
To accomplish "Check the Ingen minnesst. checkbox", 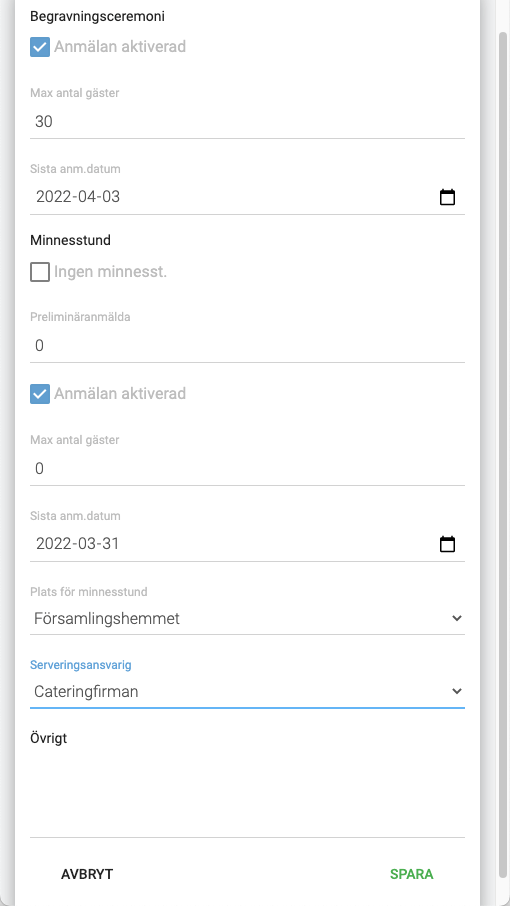I will [40, 272].
